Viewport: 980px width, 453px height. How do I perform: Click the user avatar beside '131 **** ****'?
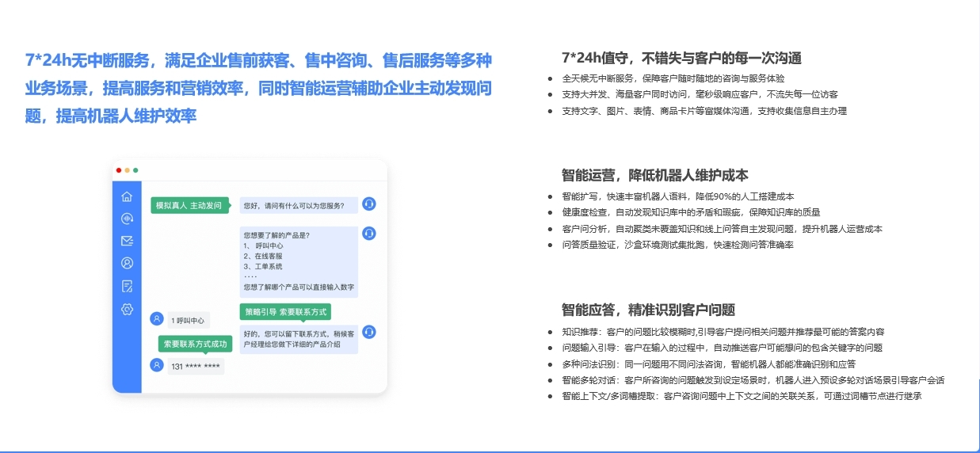(157, 365)
